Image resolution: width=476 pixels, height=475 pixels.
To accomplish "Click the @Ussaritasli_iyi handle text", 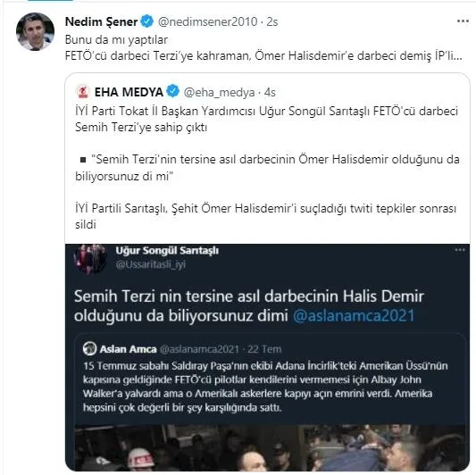I will 150,264.
